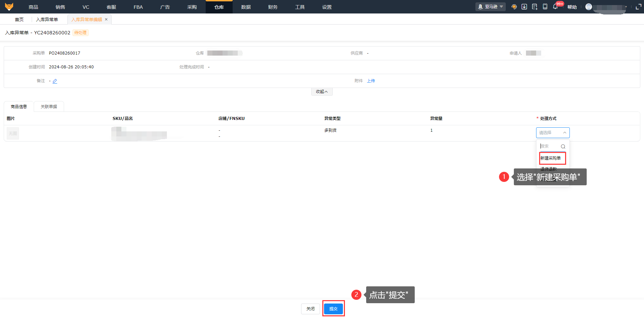Image resolution: width=644 pixels, height=317 pixels.
Task: Select the 商品信息 tab
Action: (x=19, y=107)
